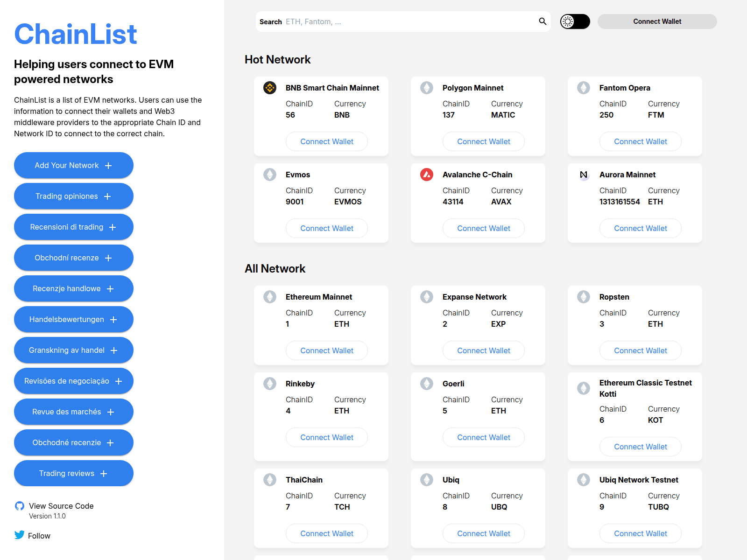Screen dimensions: 747x560
Task: Click the Follow link
Action: (x=39, y=536)
